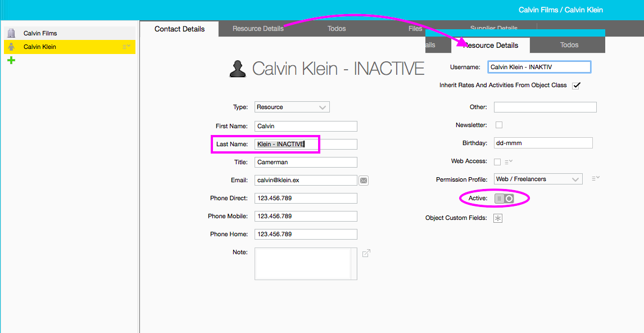This screenshot has height=333, width=644.
Task: Open the Note expand popup icon
Action: click(366, 253)
